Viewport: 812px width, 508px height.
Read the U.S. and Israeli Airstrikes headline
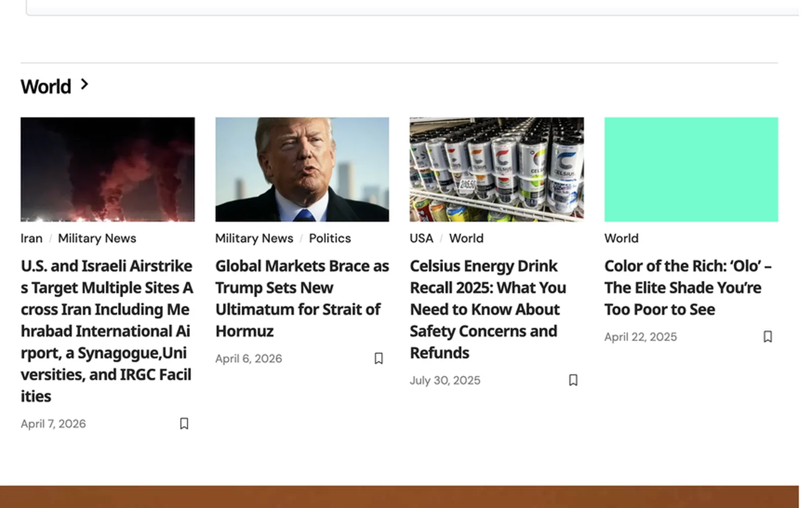point(107,331)
